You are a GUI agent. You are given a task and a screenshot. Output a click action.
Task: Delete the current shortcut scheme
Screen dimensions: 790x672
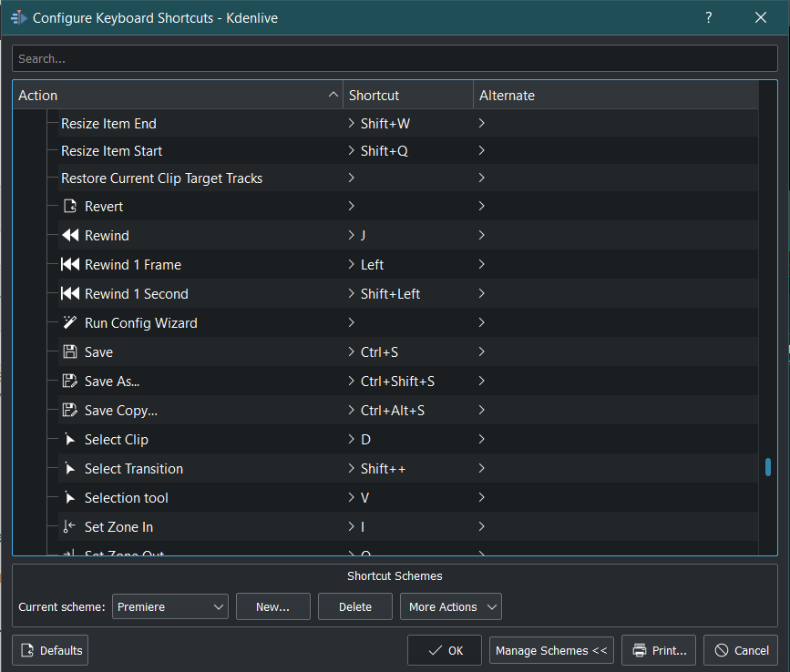[355, 606]
